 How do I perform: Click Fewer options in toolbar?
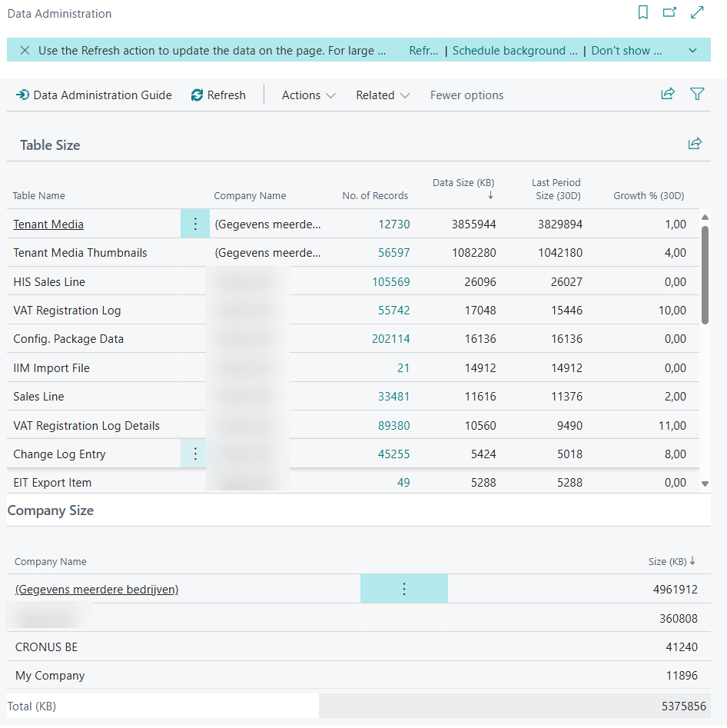(466, 95)
